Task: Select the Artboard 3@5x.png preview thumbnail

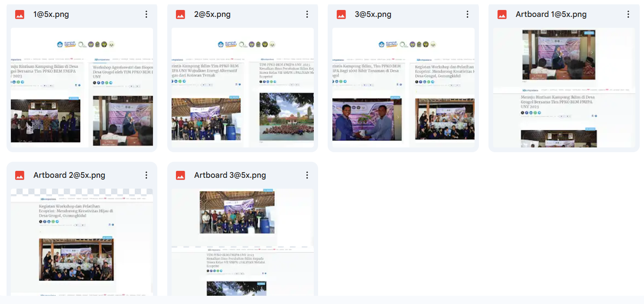Action: tap(243, 242)
